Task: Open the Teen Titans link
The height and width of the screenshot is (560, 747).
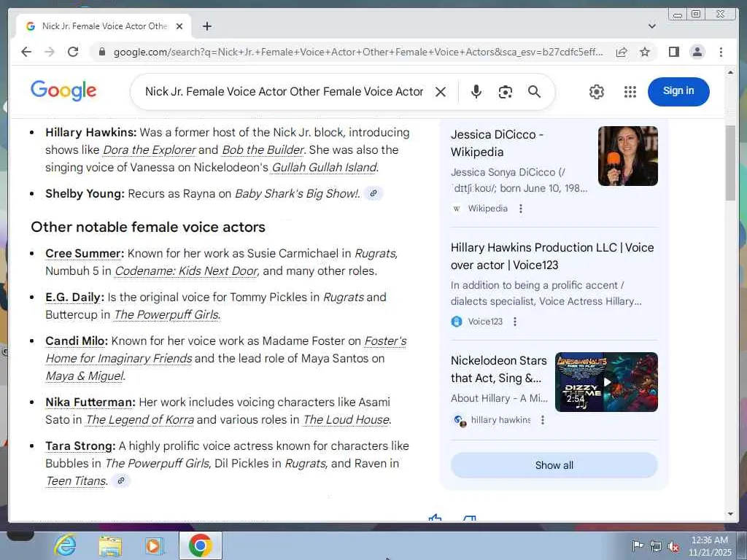Action: coord(76,481)
